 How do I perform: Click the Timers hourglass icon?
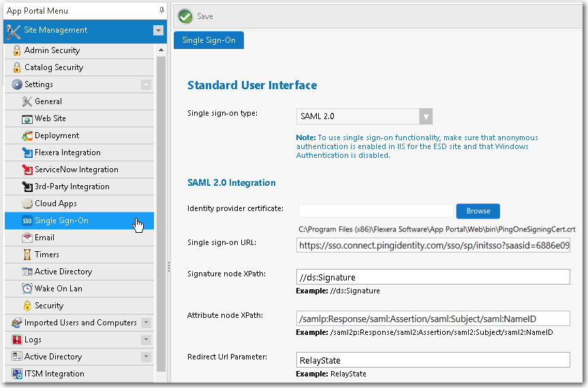tap(27, 255)
